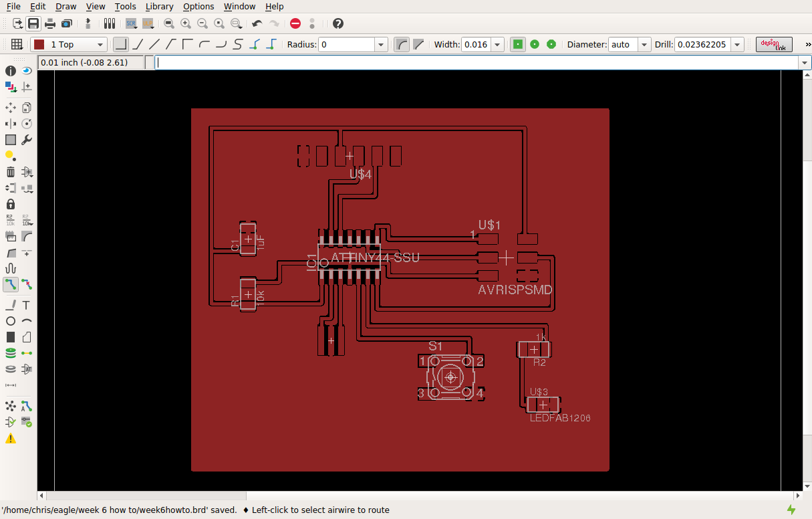Screen dimensions: 812x519
Task: Open Help via question mark icon
Action: 338,23
